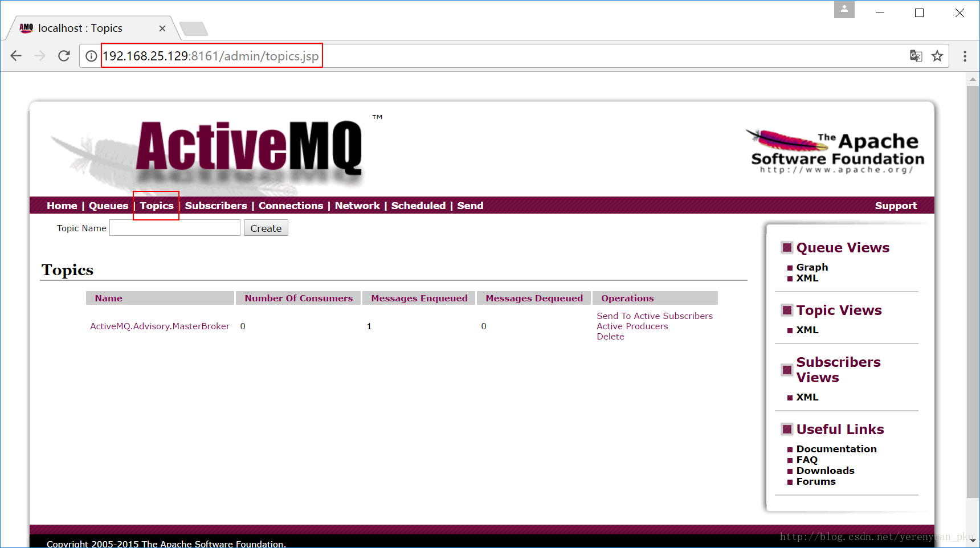Click the address bar URL
The image size is (980, 548).
pos(211,56)
